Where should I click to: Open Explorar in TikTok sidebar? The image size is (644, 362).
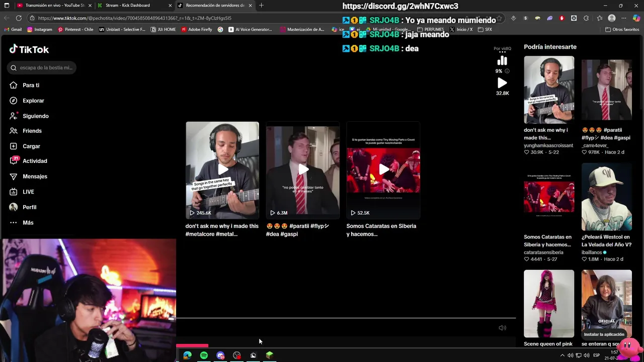click(x=33, y=101)
